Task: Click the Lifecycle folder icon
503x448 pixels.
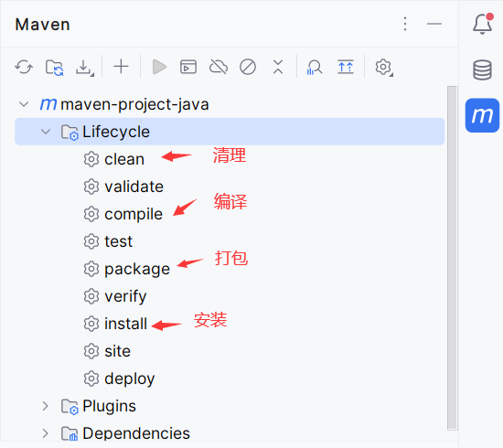Action: 70,133
